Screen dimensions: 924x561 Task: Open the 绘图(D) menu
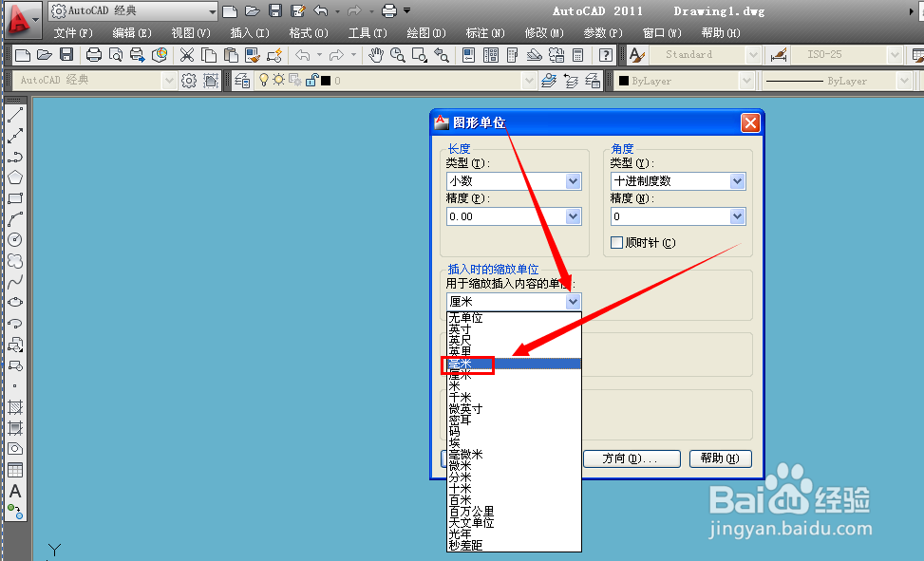[426, 33]
